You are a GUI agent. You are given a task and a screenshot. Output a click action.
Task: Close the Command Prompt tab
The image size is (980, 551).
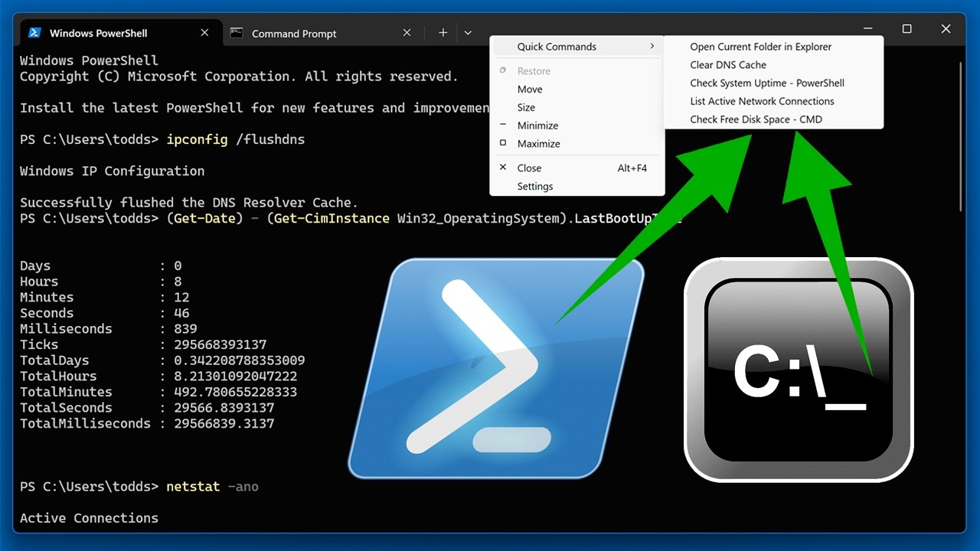[407, 33]
